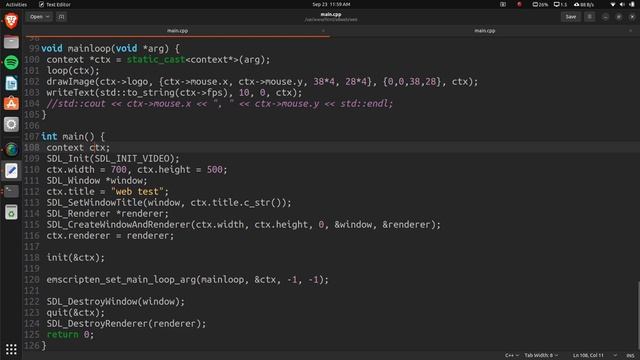
Task: Open Spotify from the dock
Action: (11, 62)
